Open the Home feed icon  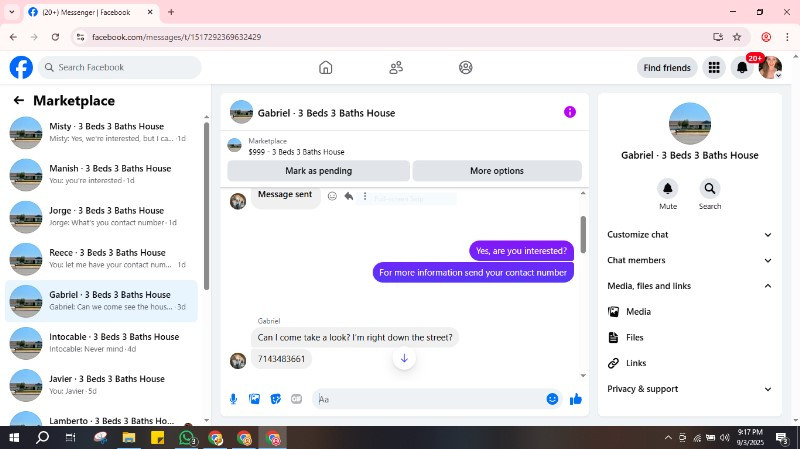(326, 67)
